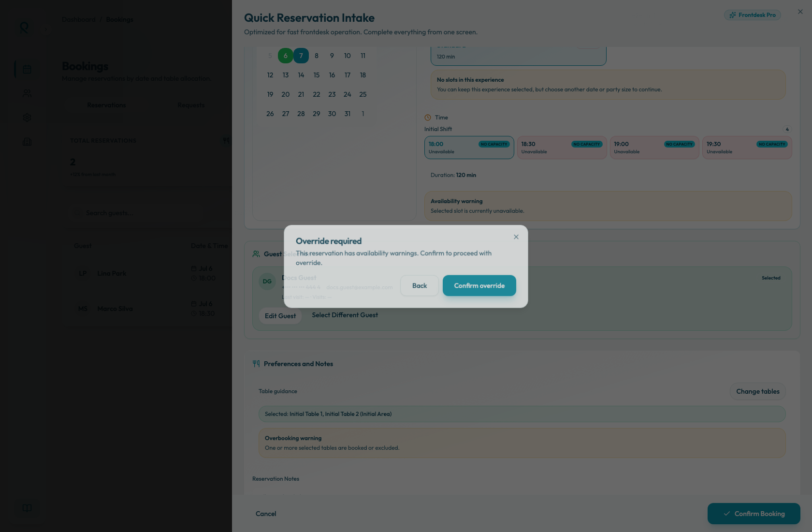Select the 18:00 time slot
Viewport: 812px width, 532px height.
(469, 148)
